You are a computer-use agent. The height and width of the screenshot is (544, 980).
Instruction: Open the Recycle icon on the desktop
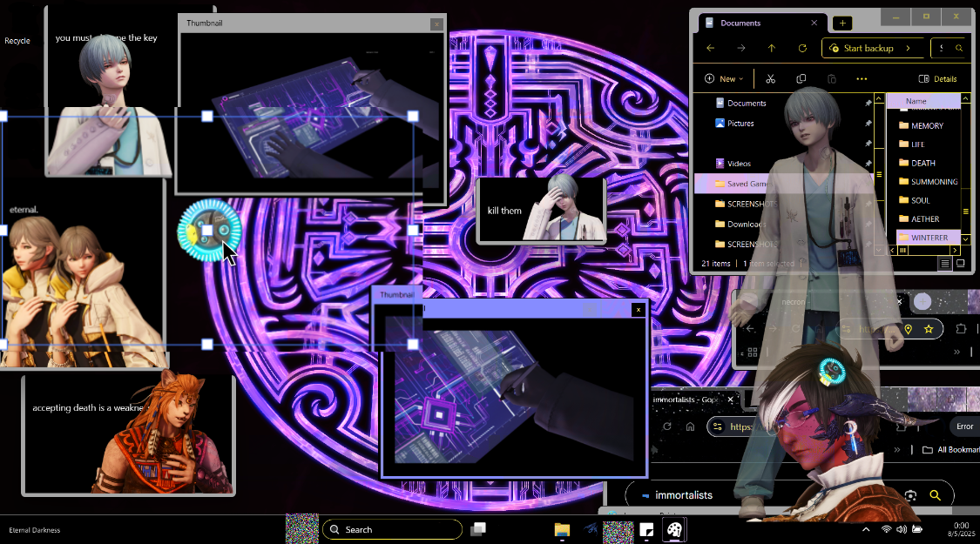(x=17, y=41)
